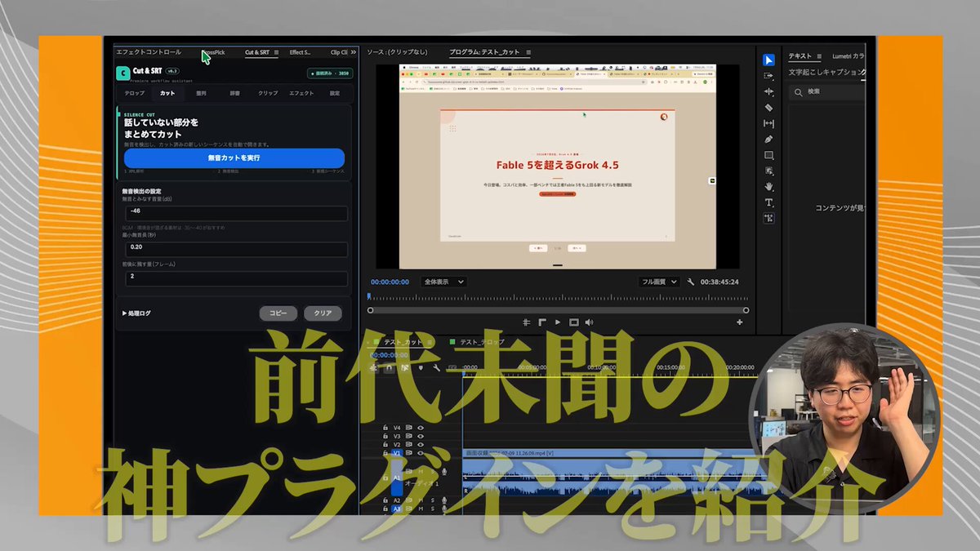The image size is (980, 551).
Task: Open timeline wrench display settings
Action: tap(436, 367)
